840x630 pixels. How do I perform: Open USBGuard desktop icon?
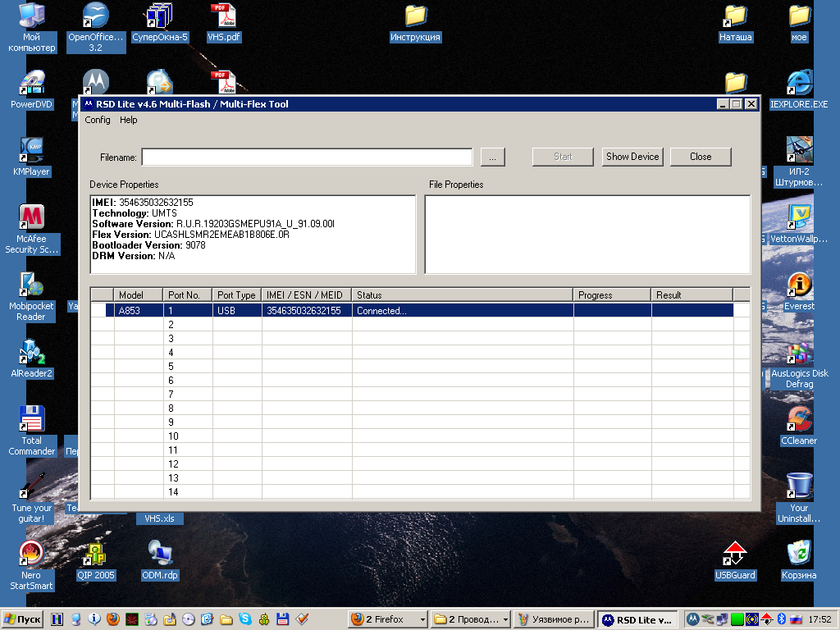[x=735, y=561]
